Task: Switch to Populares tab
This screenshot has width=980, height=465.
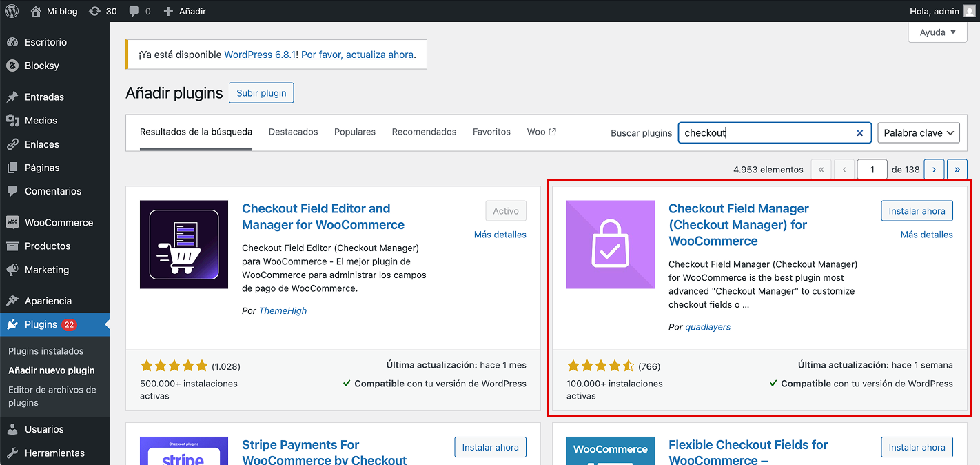Action: click(355, 132)
